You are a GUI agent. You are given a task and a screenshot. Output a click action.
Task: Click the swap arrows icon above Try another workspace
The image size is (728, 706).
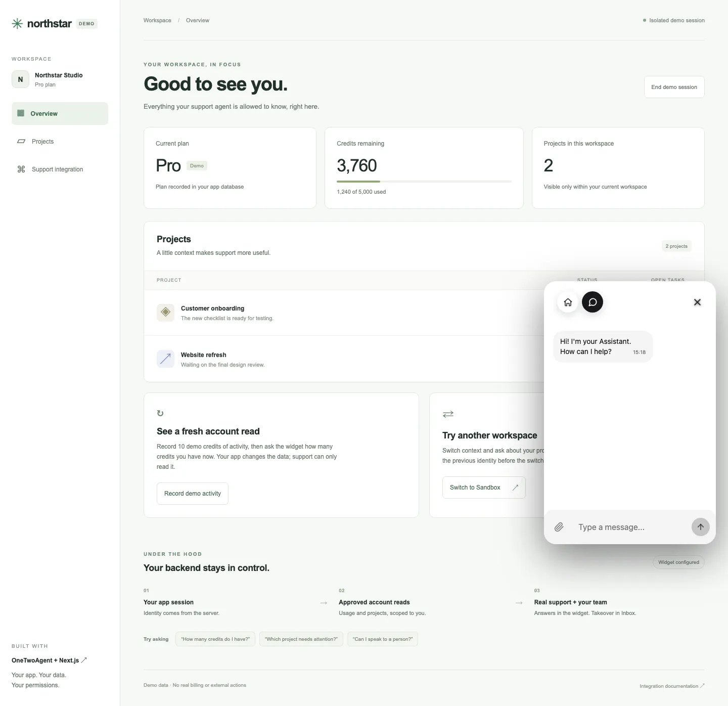pos(448,414)
